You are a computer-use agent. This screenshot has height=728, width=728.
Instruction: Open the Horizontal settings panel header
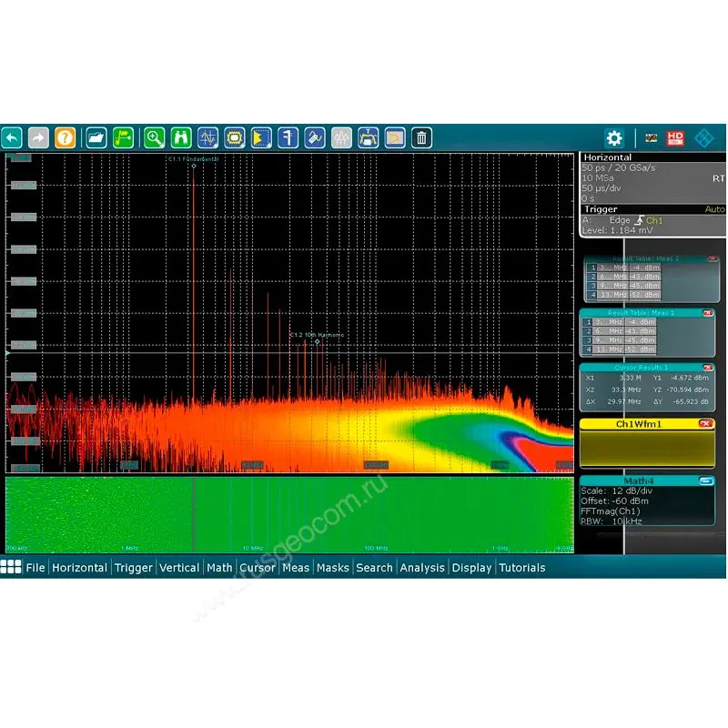pyautogui.click(x=608, y=157)
